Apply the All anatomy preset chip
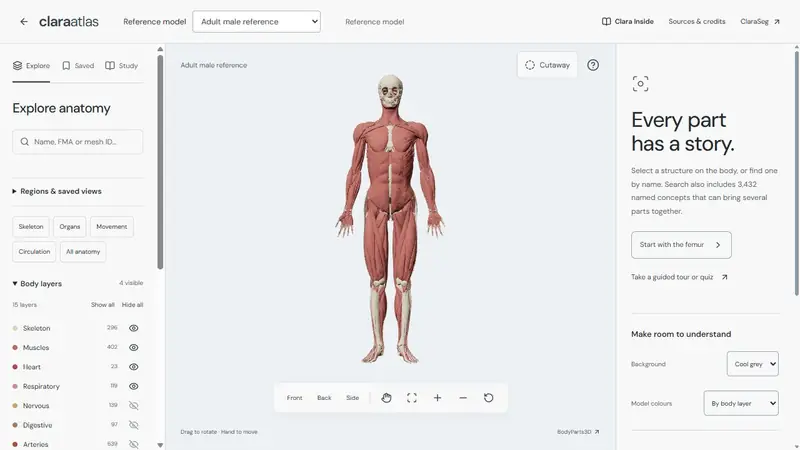The image size is (800, 450). [x=83, y=252]
